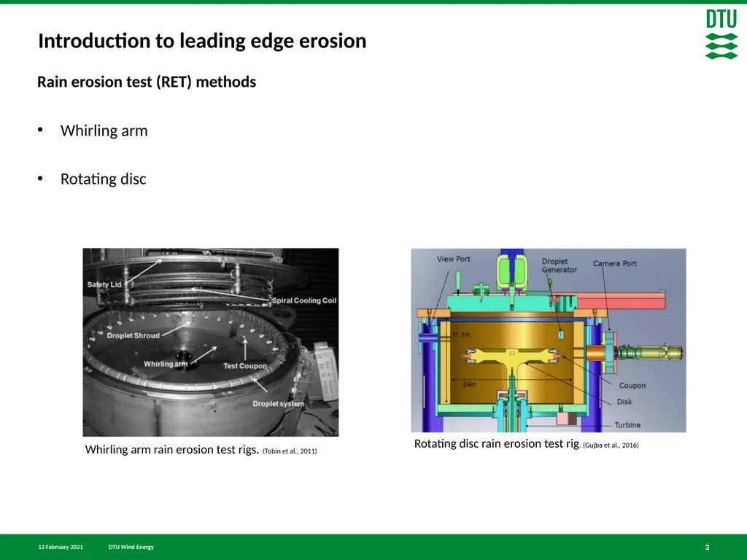Select the slide title 'Introduction to leading edge erosion'
747x560 pixels.
pyautogui.click(x=202, y=41)
